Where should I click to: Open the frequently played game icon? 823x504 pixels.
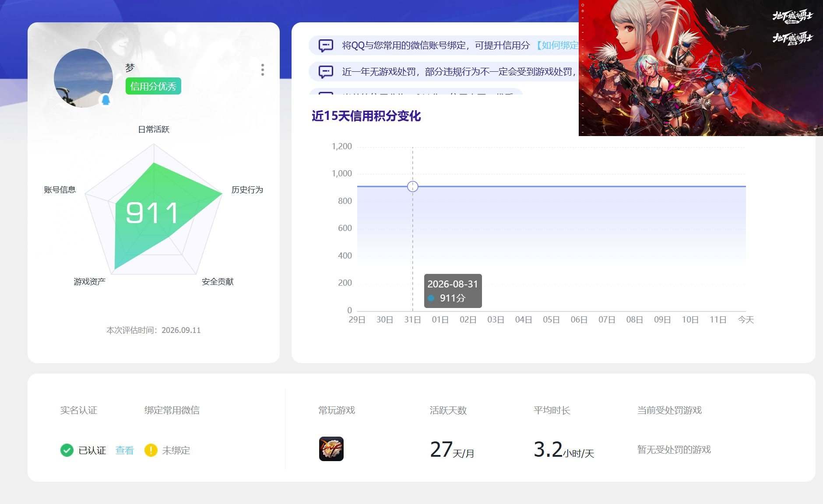click(x=331, y=449)
